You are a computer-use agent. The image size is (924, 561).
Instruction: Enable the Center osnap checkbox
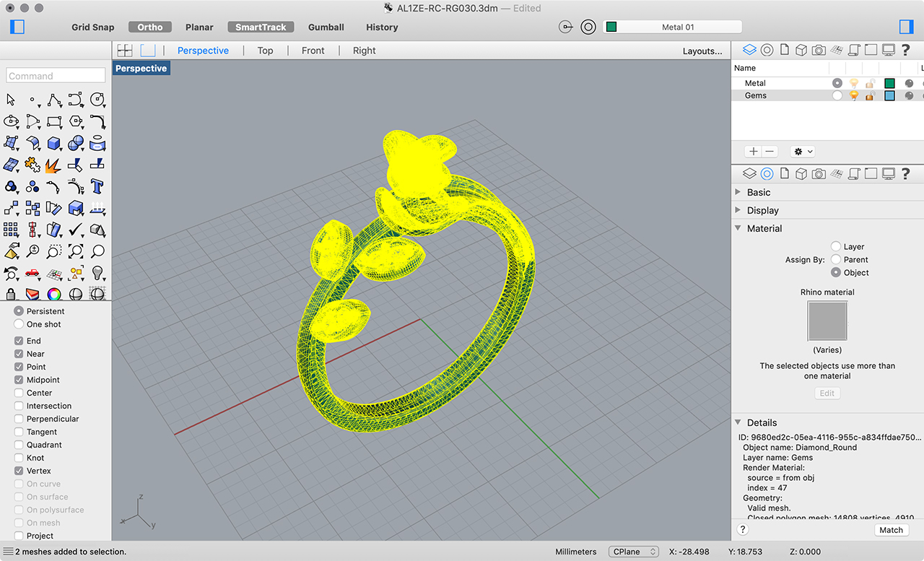click(19, 393)
